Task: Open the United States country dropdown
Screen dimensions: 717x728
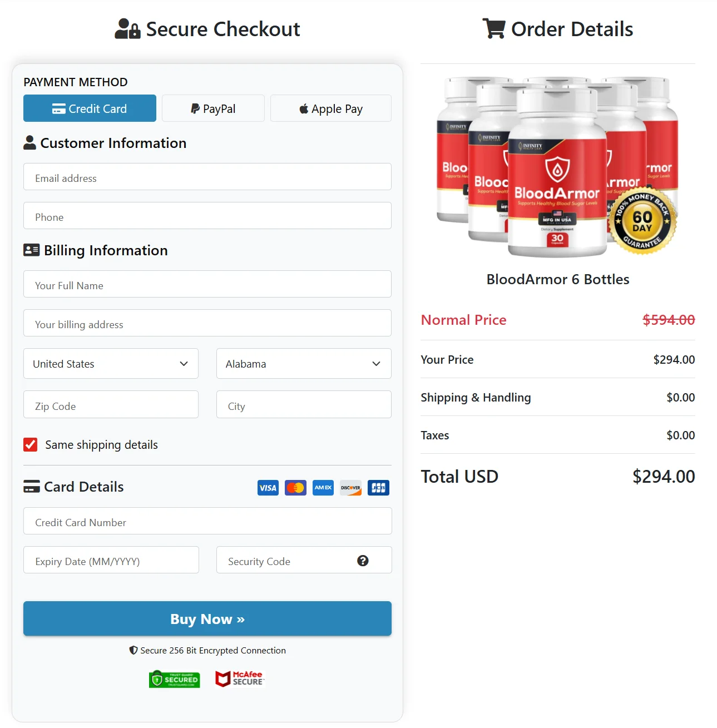Action: [111, 364]
